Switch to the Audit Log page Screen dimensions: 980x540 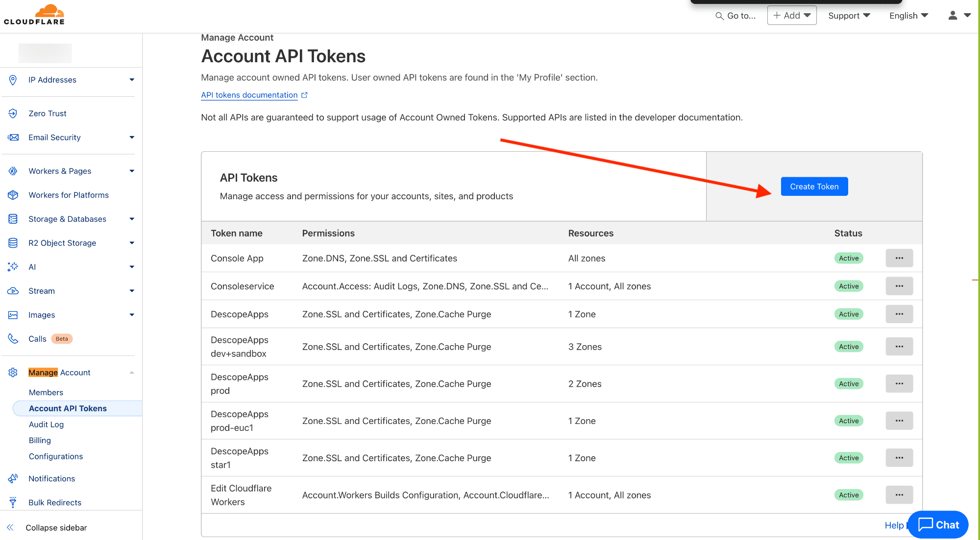46,424
